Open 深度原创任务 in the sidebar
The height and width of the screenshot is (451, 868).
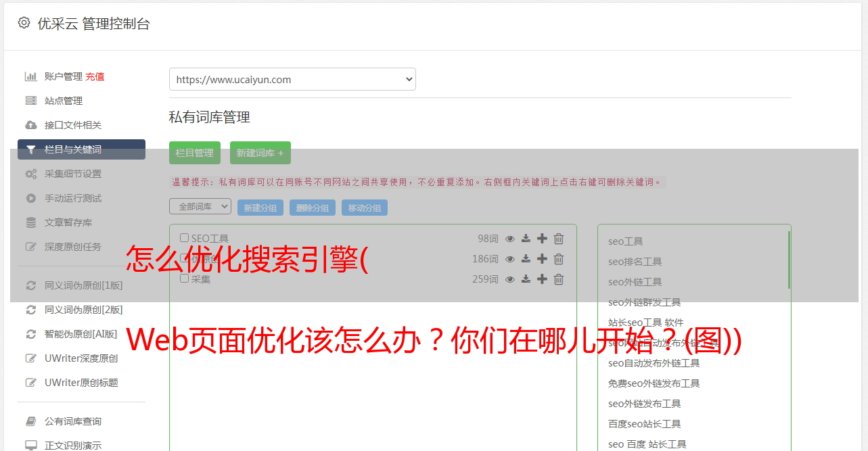point(73,247)
